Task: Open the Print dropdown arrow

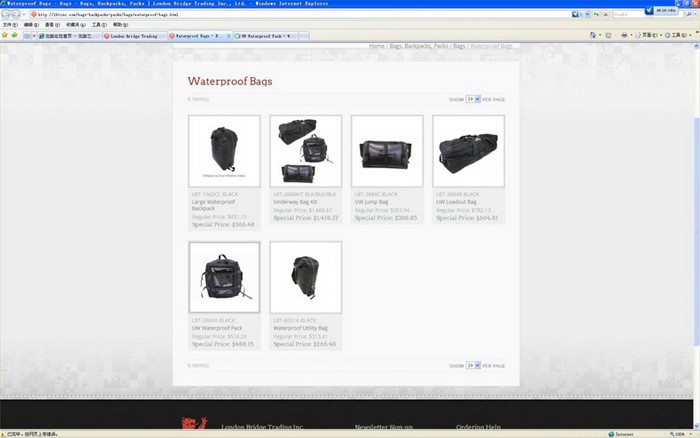Action: (x=631, y=35)
